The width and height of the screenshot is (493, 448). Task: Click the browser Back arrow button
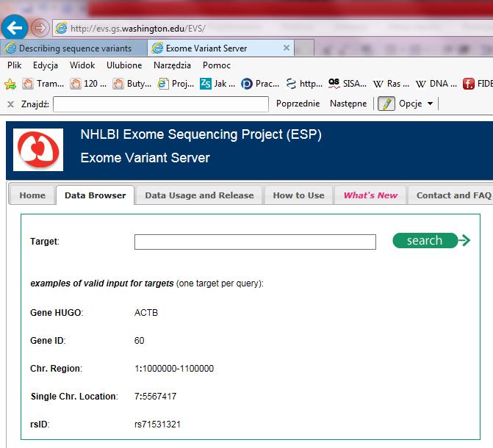[x=15, y=28]
